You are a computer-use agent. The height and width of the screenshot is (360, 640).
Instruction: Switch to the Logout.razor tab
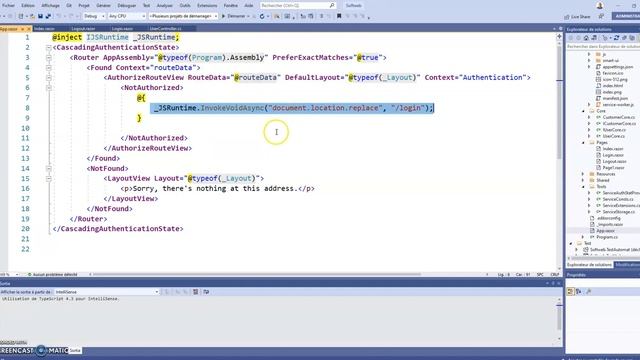coord(83,29)
